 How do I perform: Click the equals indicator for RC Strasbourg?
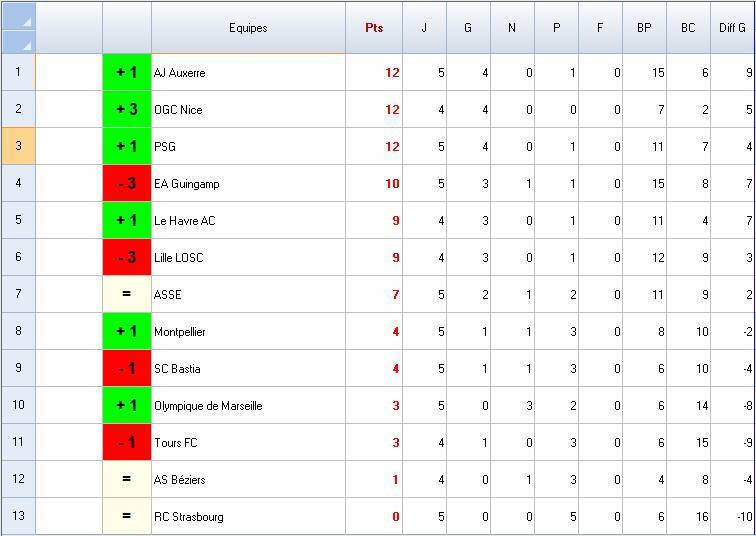pos(126,517)
